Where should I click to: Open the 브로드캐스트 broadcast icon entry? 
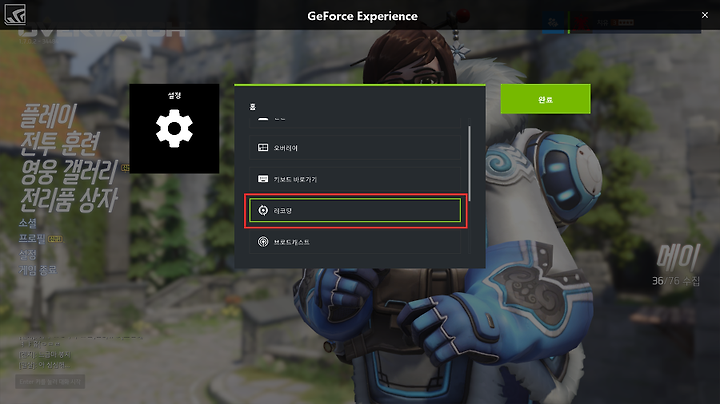tap(354, 241)
